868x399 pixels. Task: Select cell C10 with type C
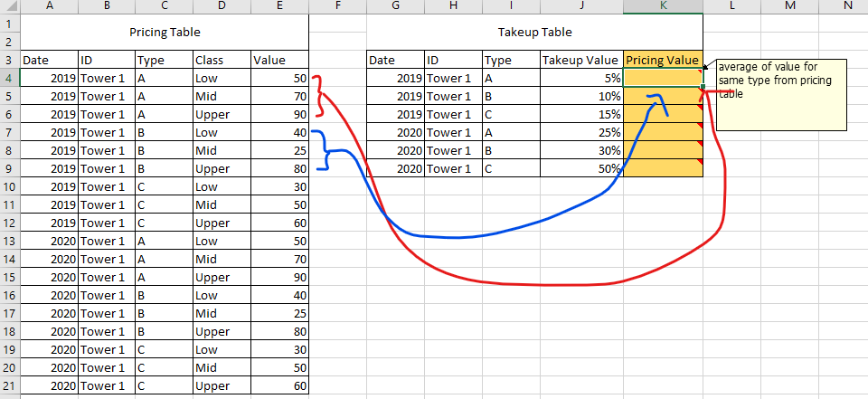coord(165,186)
